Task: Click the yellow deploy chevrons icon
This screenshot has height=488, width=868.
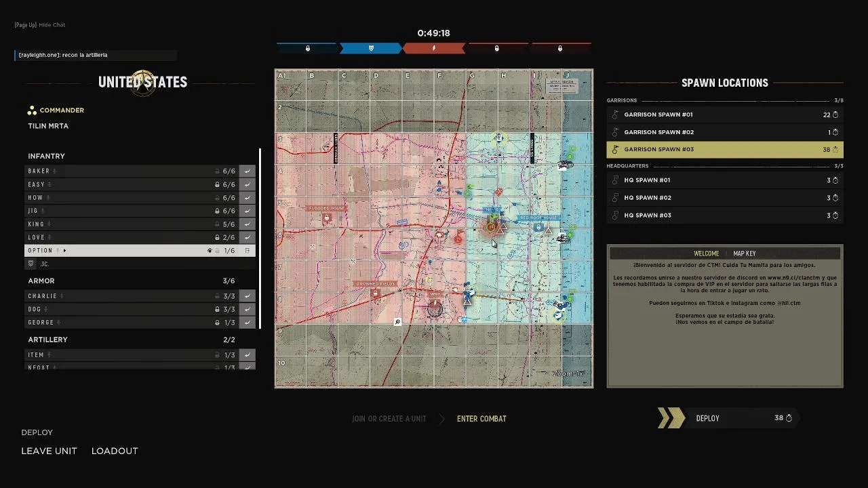Action: coord(671,418)
